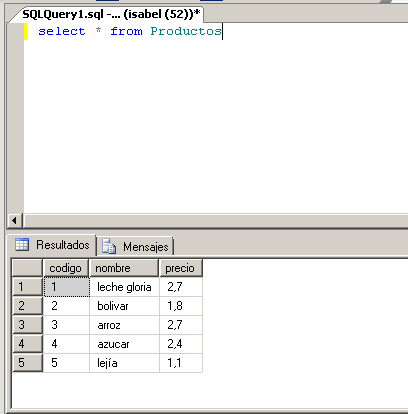Click the codigo cell of lejía row
The height and width of the screenshot is (414, 408).
[x=67, y=363]
